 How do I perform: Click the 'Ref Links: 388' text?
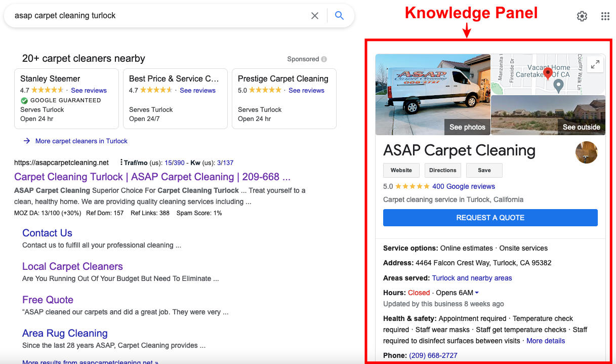[150, 213]
